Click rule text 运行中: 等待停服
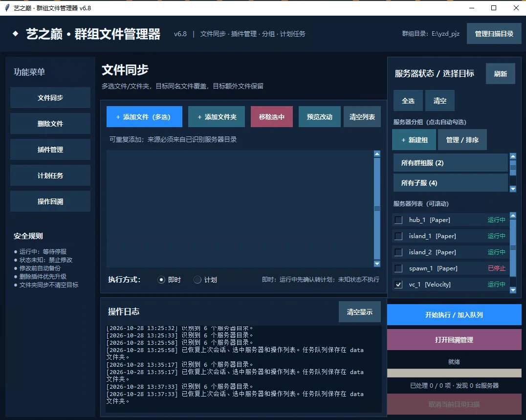The image size is (526, 420). [x=43, y=251]
